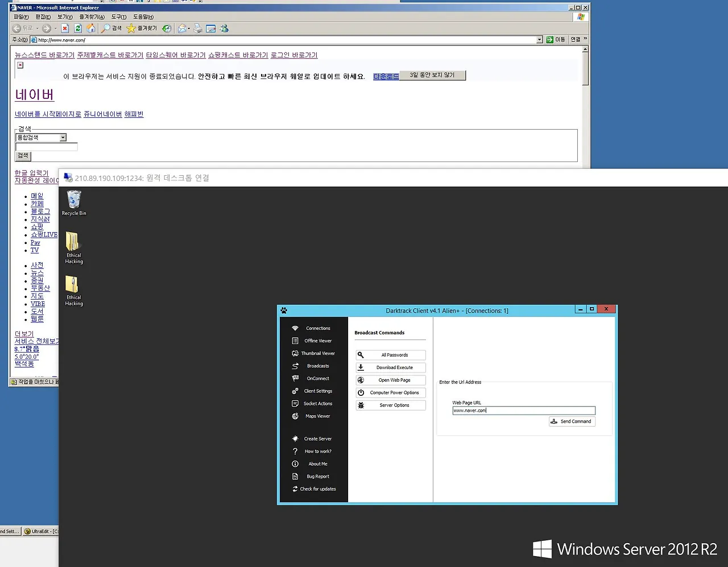
Task: Open Server Options broadcast command
Action: (391, 405)
